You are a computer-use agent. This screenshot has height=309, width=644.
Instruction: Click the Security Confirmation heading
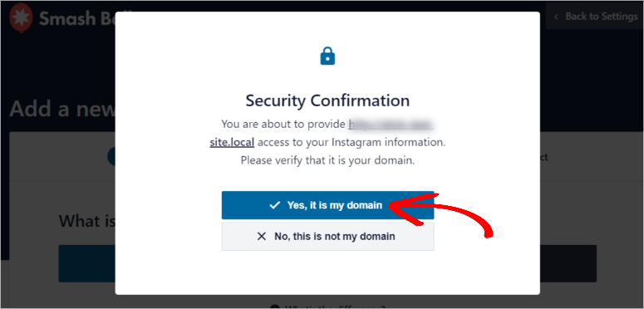click(x=327, y=101)
